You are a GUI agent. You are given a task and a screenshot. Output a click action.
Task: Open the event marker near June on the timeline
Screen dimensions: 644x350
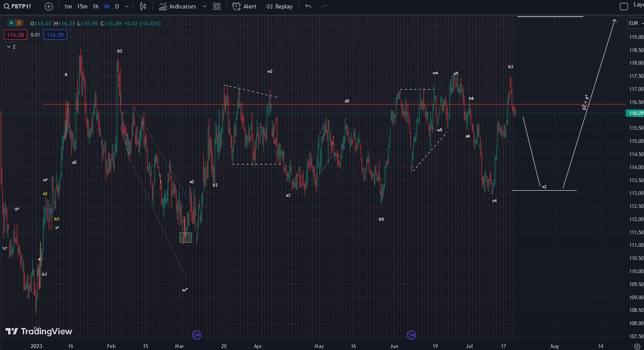pos(411,335)
